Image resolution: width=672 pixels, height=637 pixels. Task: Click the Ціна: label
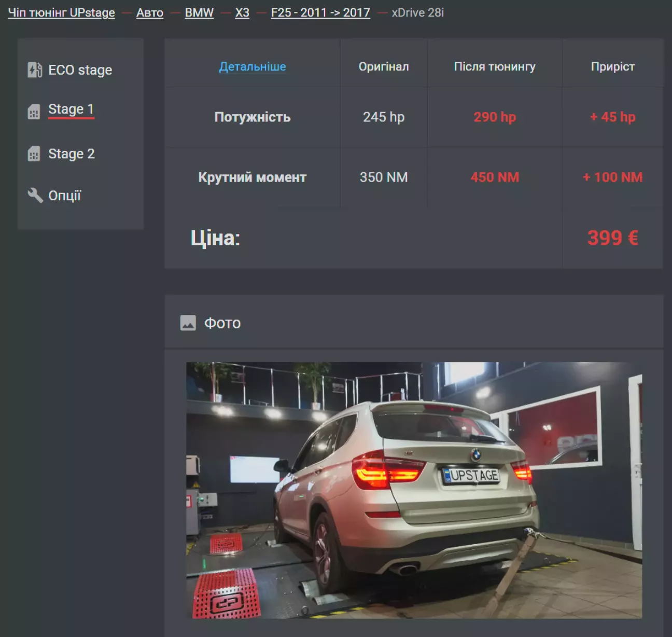[x=215, y=238]
